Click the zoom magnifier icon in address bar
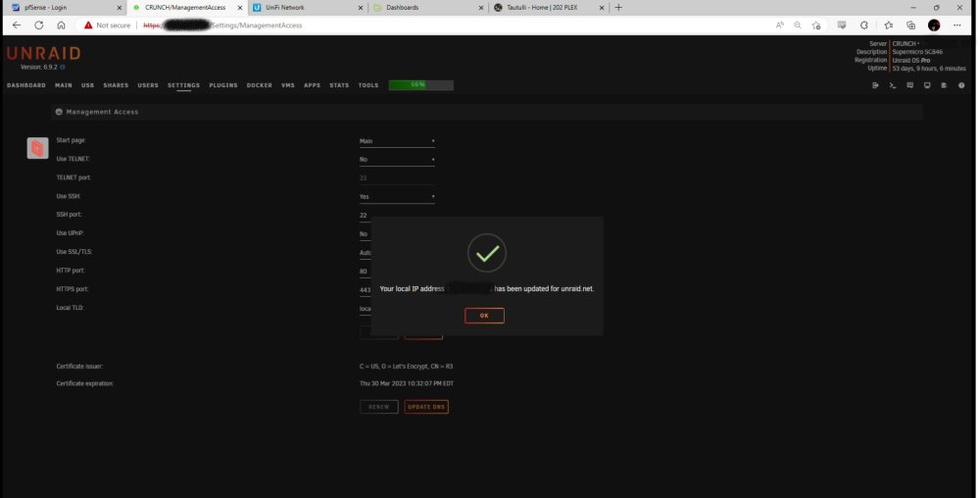The image size is (980, 498). (798, 25)
